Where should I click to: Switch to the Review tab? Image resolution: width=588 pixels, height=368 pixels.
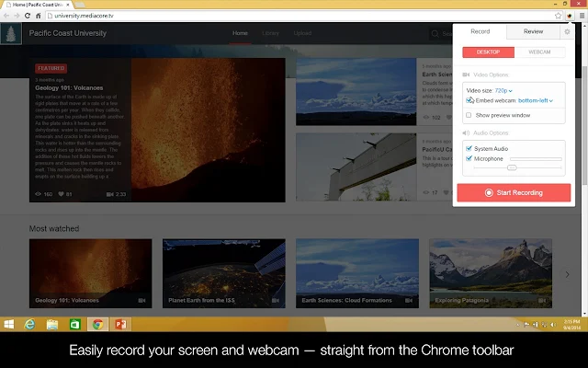pos(533,31)
